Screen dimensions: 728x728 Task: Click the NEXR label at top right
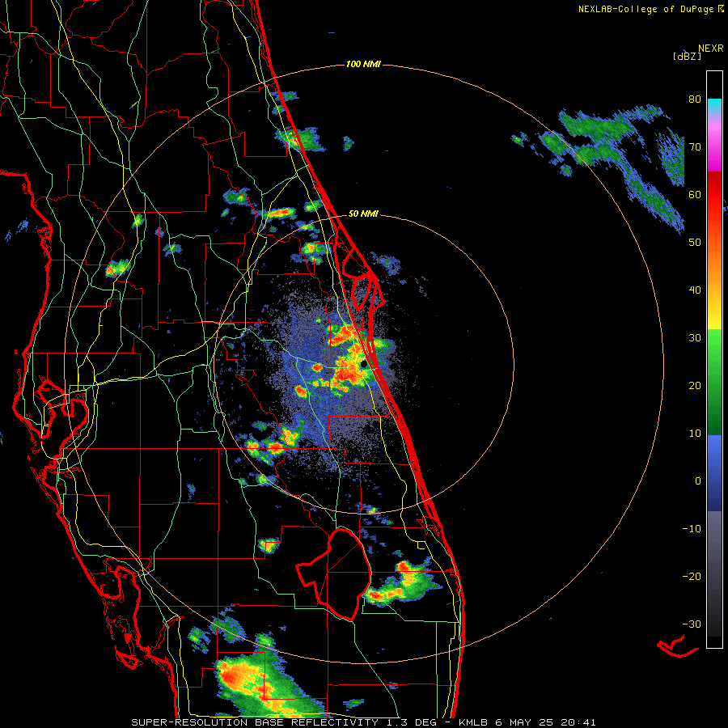[711, 49]
